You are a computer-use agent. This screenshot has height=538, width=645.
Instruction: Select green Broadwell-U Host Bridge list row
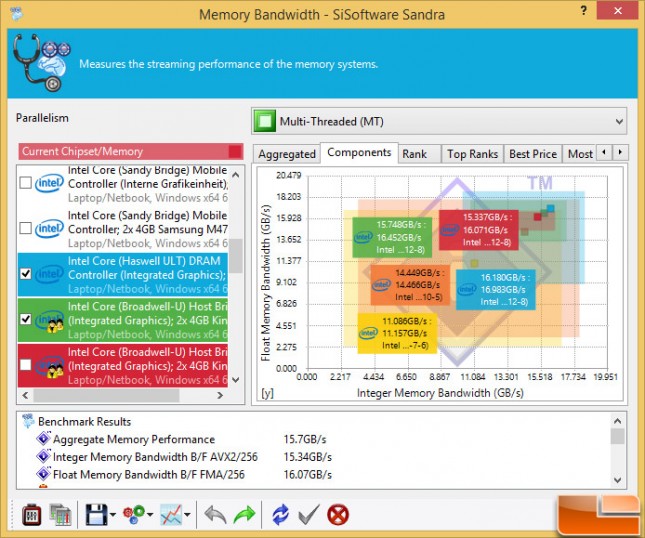123,320
